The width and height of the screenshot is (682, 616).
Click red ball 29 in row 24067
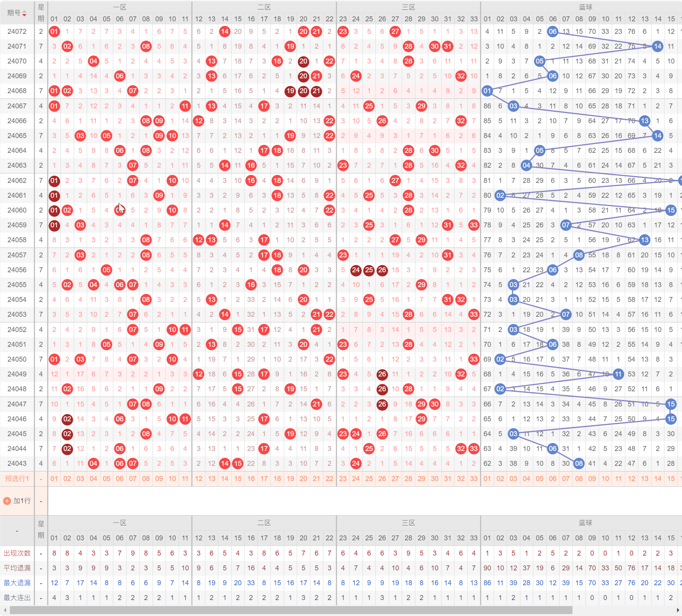(x=421, y=106)
